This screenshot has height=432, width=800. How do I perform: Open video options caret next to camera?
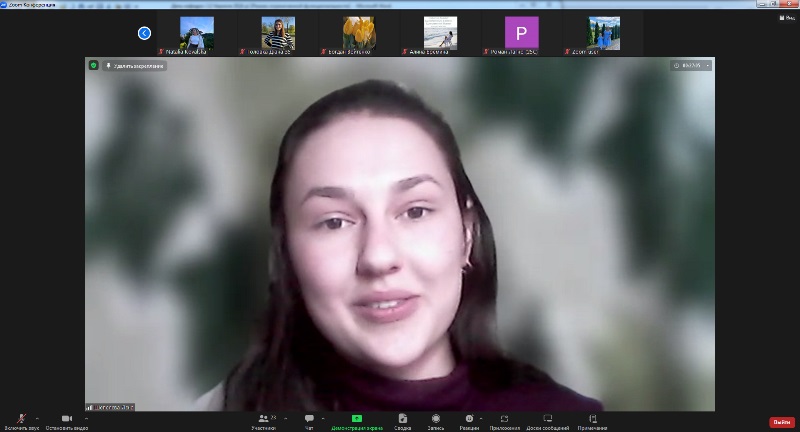tap(86, 419)
